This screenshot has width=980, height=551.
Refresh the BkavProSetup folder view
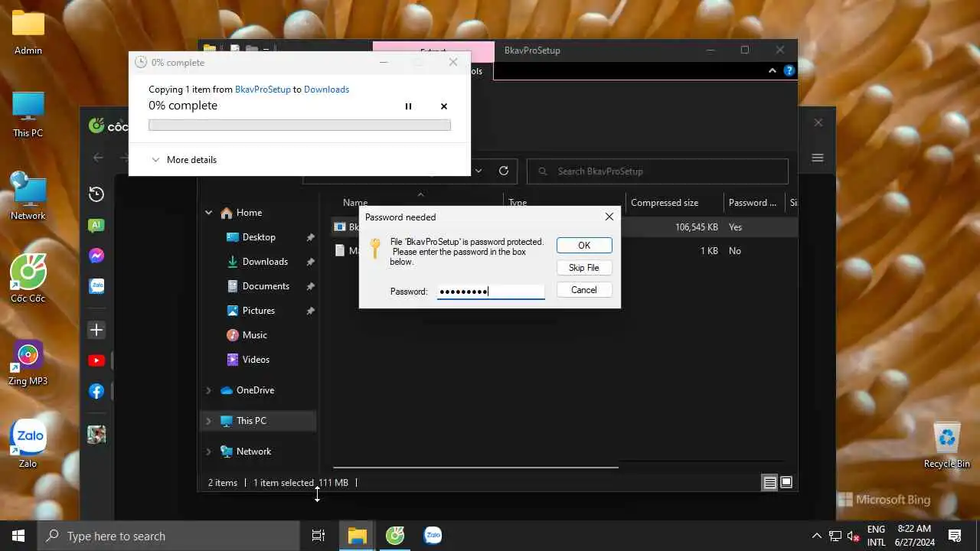pyautogui.click(x=504, y=171)
